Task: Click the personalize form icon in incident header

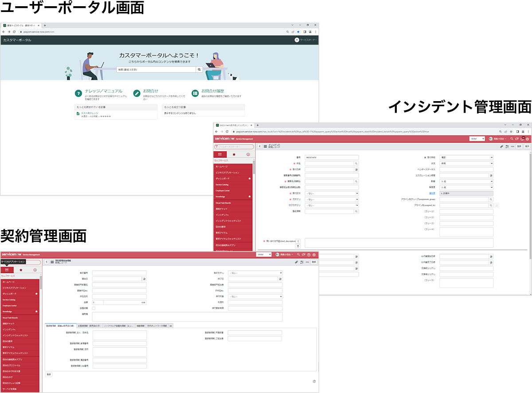Action: point(507,146)
